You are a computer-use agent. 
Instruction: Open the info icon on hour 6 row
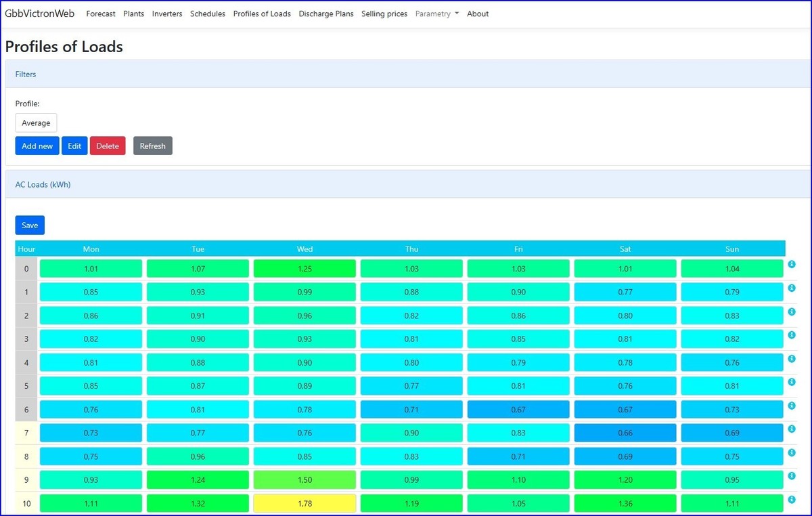[x=792, y=406]
